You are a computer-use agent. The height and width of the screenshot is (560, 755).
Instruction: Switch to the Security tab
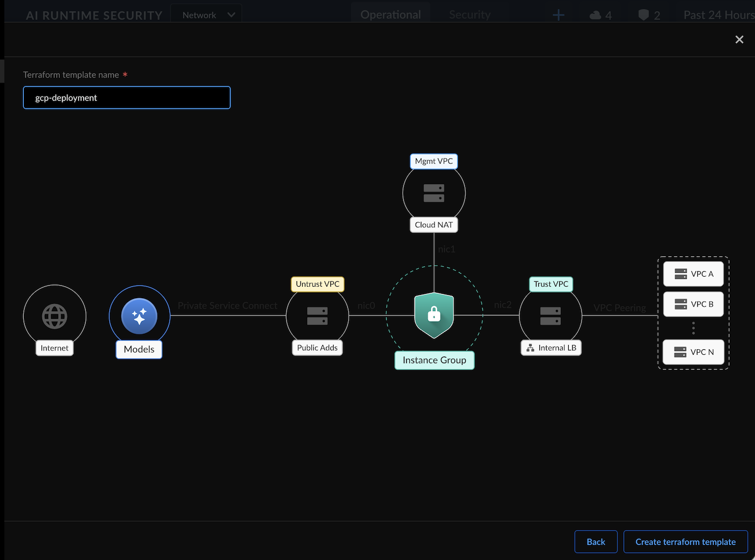[x=470, y=15]
